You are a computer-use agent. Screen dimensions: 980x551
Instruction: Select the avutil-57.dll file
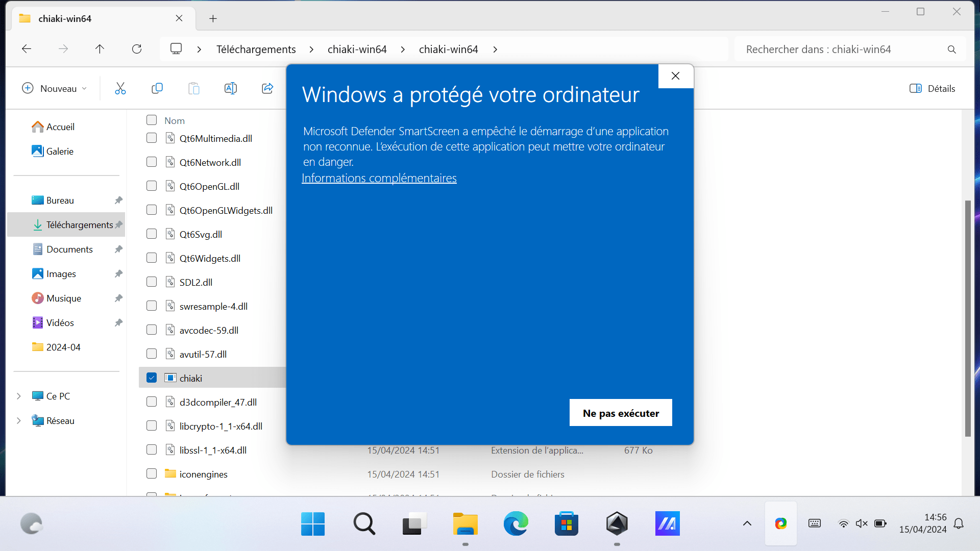(x=203, y=354)
